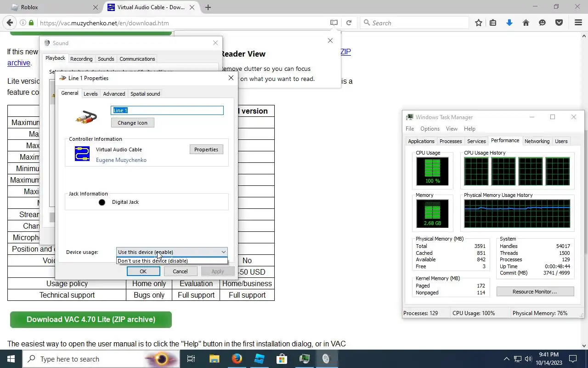Show Firefox downloads arrow
The width and height of the screenshot is (588, 368).
click(509, 23)
